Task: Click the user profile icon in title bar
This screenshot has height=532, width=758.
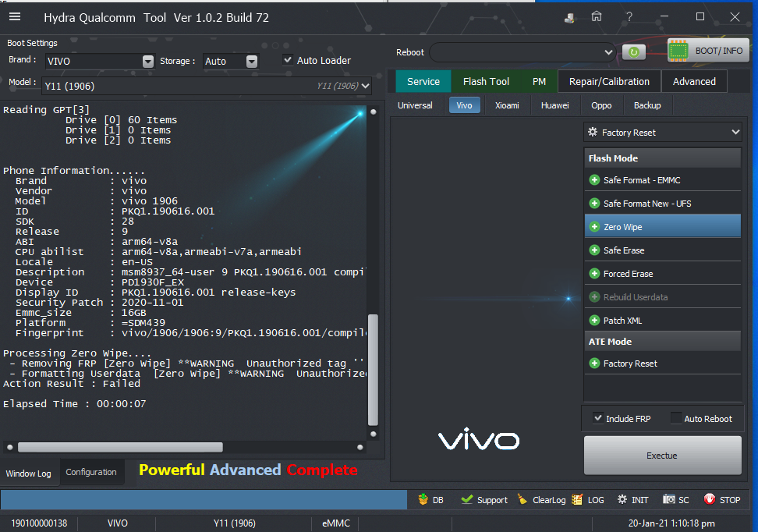Action: click(x=569, y=17)
